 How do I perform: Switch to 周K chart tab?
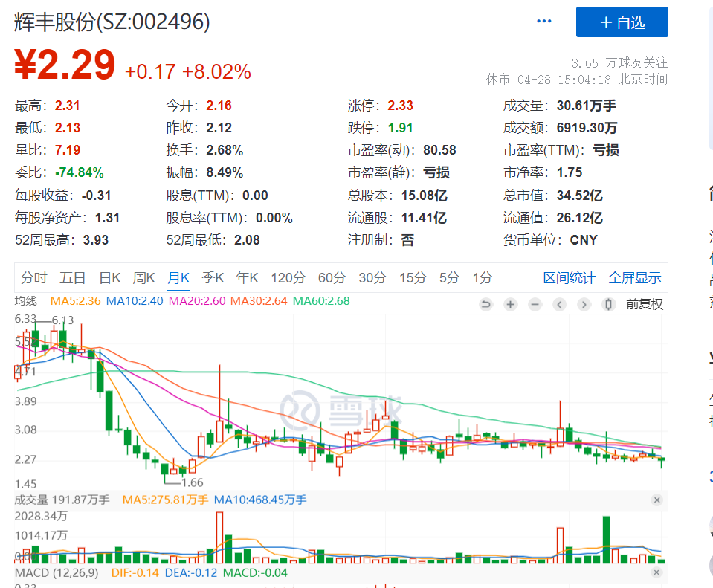(x=143, y=277)
